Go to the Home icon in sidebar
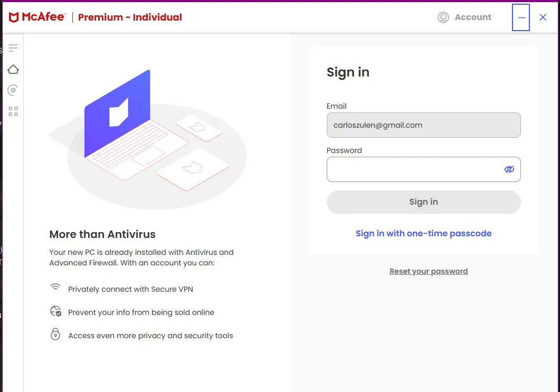560x392 pixels. 13,69
